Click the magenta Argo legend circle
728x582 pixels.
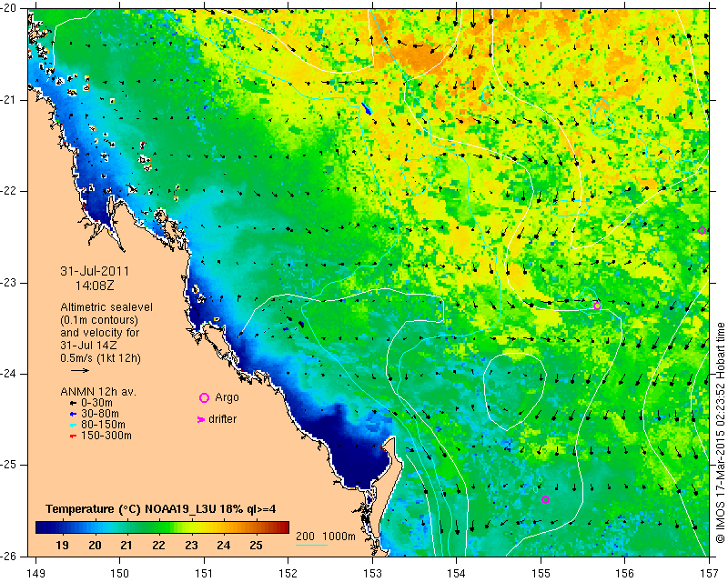[204, 397]
